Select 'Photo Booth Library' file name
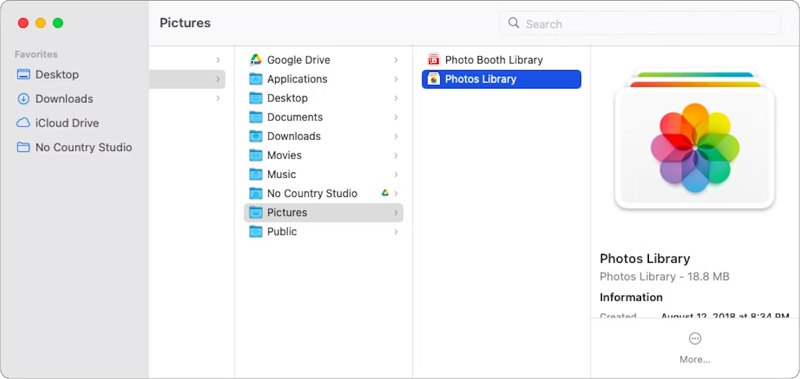This screenshot has width=800, height=379. coord(493,60)
